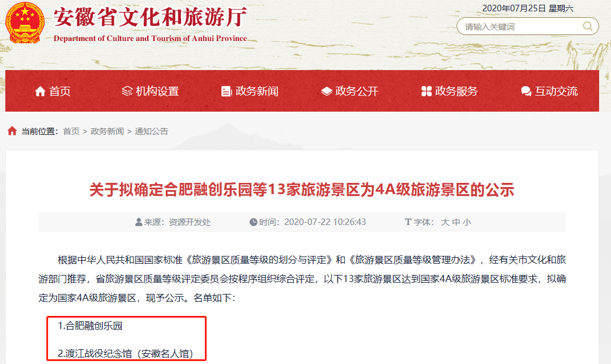611x364 pixels.
Task: Open the 机构设置 navigation menu
Action: pyautogui.click(x=150, y=91)
